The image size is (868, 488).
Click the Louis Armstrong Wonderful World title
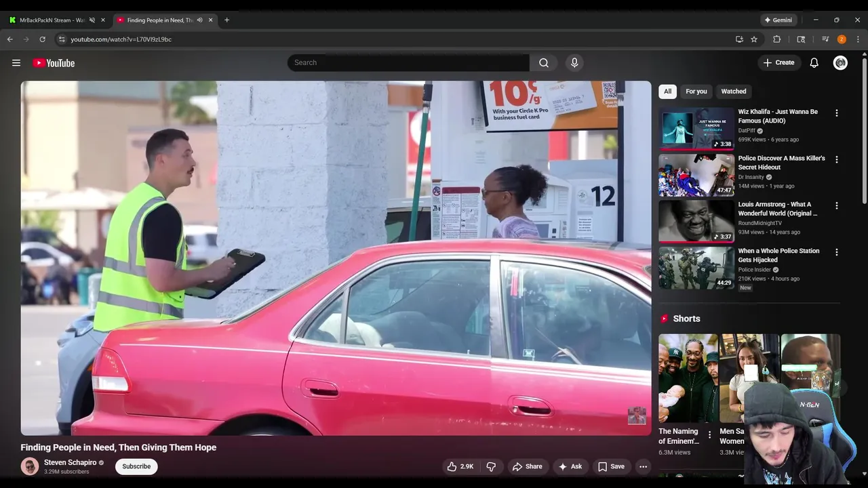778,209
